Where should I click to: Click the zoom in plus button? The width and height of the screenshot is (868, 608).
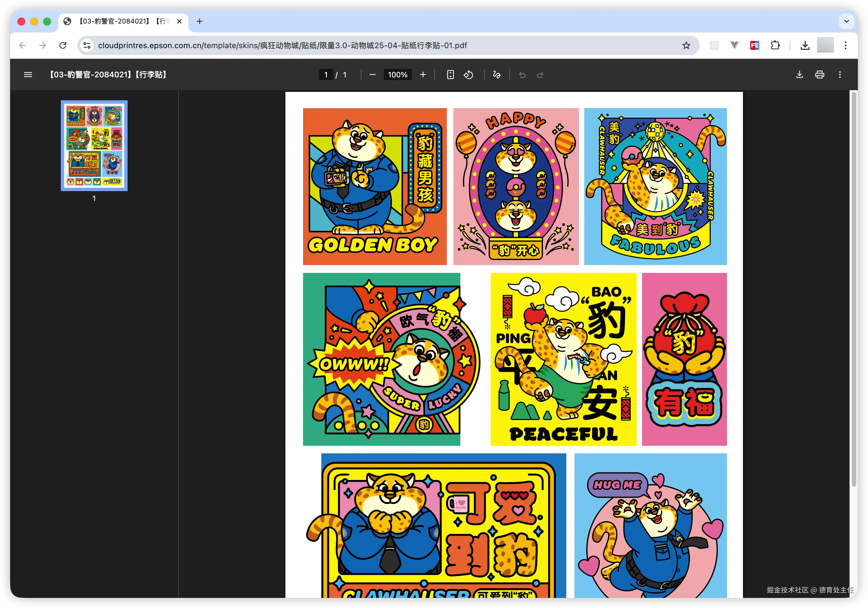point(423,75)
